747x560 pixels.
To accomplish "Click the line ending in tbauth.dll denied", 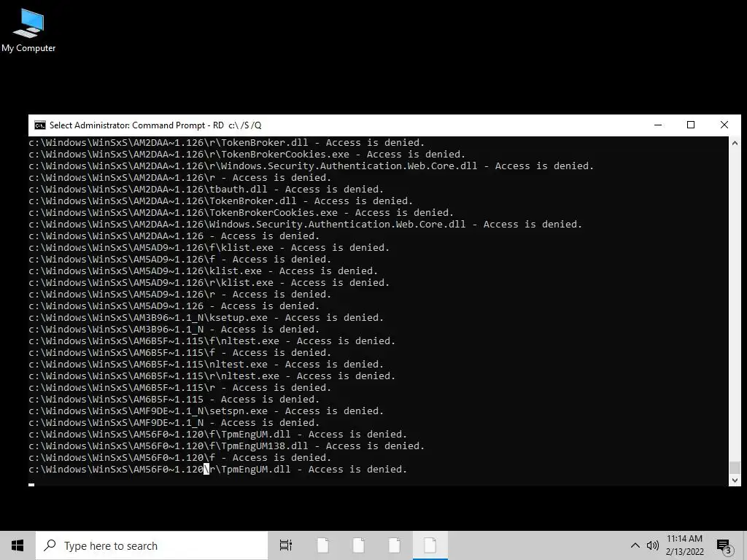I will [206, 190].
